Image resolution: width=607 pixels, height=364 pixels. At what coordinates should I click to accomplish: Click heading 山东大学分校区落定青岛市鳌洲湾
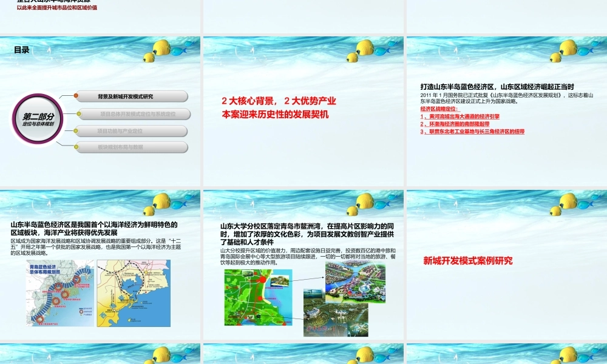pos(307,234)
